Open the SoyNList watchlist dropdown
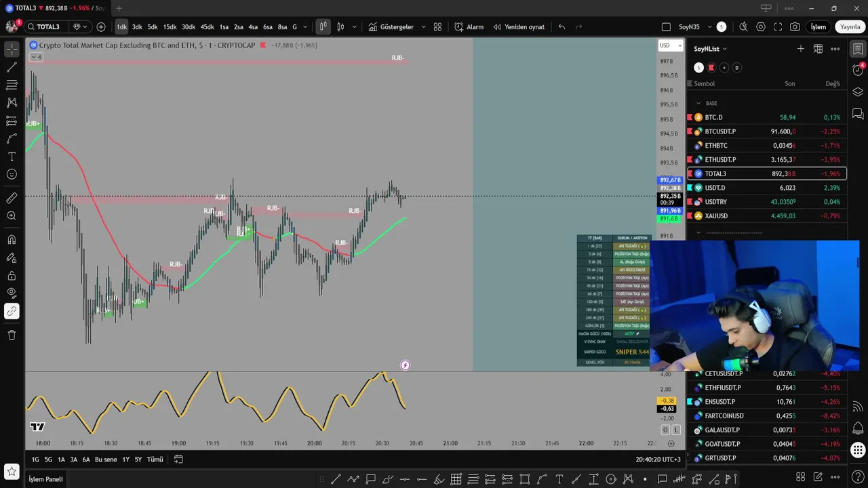This screenshot has width=868, height=488. [x=710, y=49]
